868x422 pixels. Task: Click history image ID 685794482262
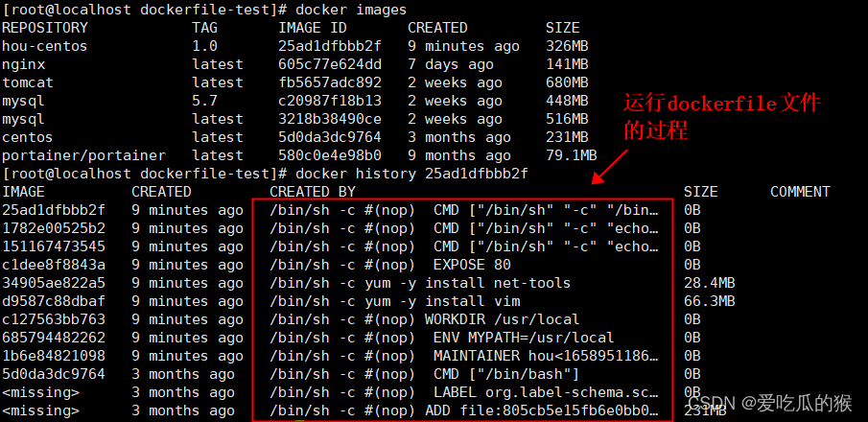pyautogui.click(x=53, y=339)
